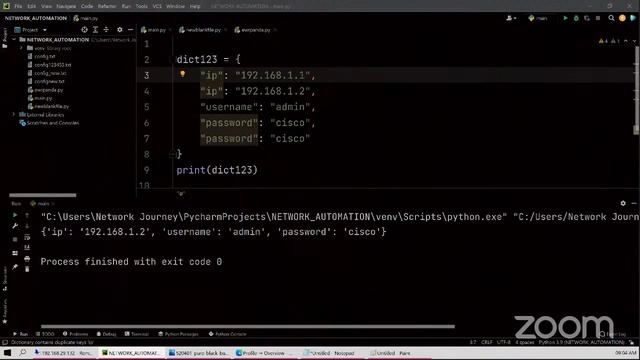This screenshot has width=640, height=360.
Task: Click the orange round icon beside search
Action: click(622, 18)
